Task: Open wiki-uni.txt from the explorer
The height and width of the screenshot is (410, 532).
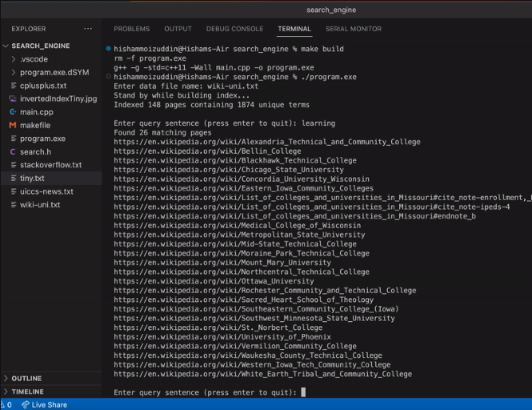Action: tap(40, 205)
